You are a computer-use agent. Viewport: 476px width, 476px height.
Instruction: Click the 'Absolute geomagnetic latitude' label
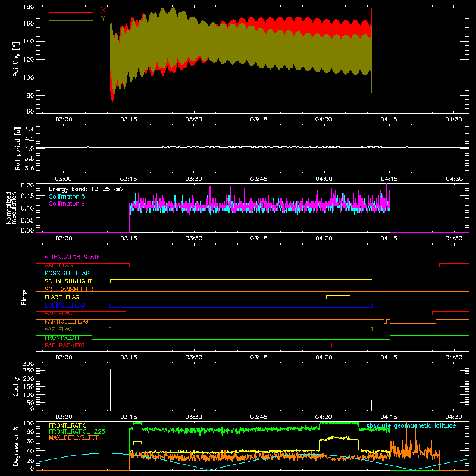click(411, 426)
